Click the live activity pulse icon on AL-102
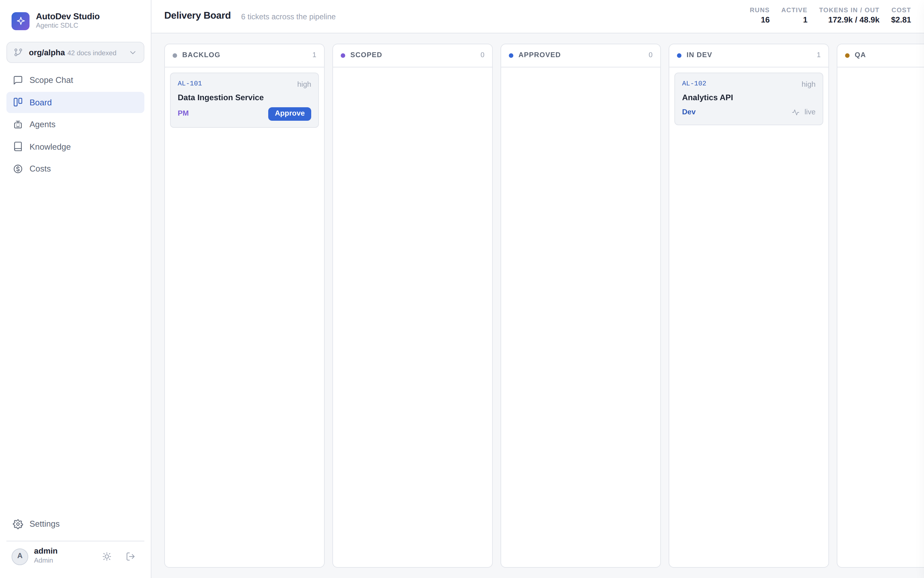 click(x=796, y=112)
